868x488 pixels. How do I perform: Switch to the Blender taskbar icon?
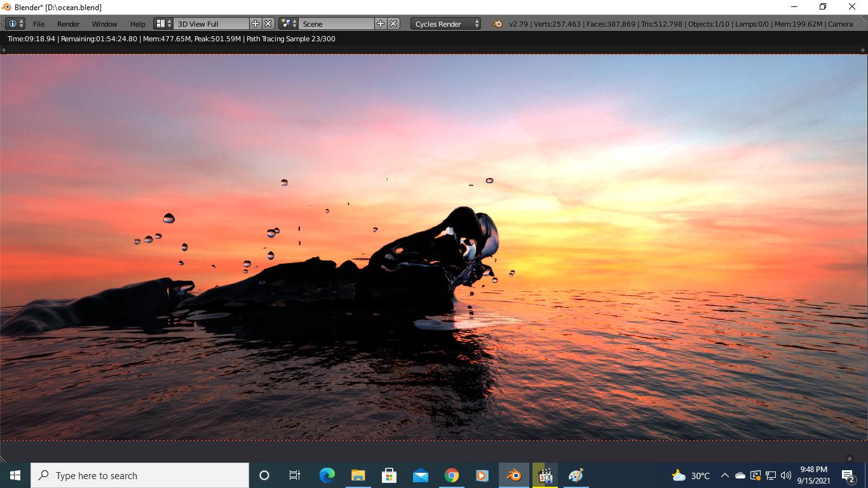(513, 475)
